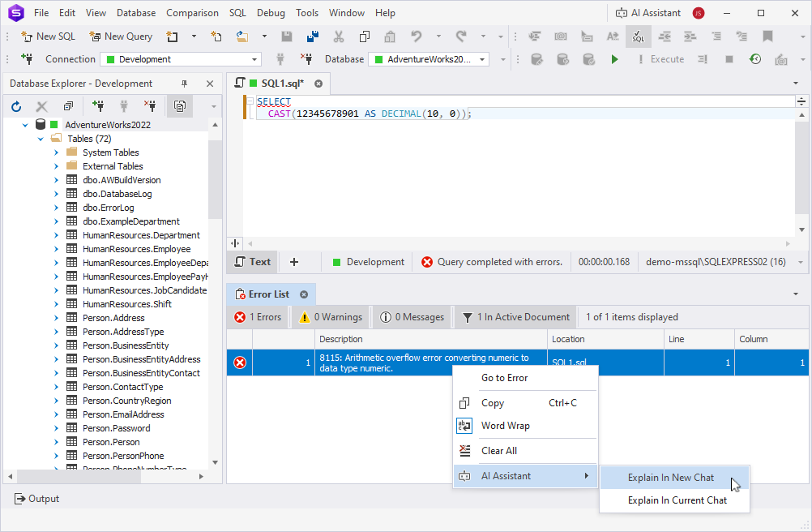812x532 pixels.
Task: Click the New SQL button
Action: 48,36
